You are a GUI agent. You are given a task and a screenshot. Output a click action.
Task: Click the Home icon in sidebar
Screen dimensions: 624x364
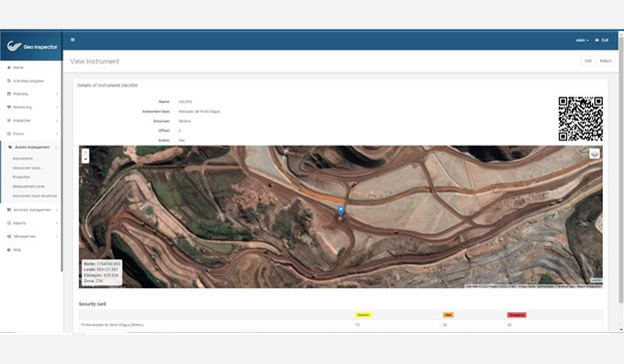coord(9,68)
